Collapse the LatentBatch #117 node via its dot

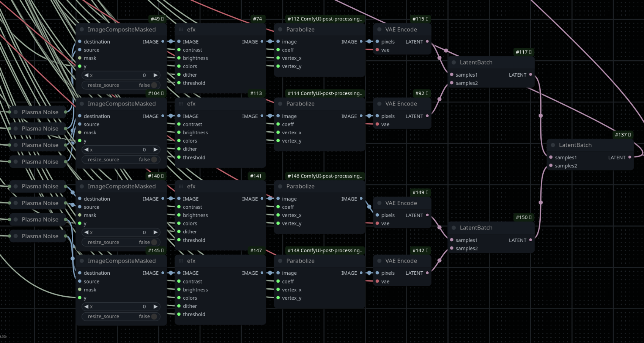click(x=454, y=62)
